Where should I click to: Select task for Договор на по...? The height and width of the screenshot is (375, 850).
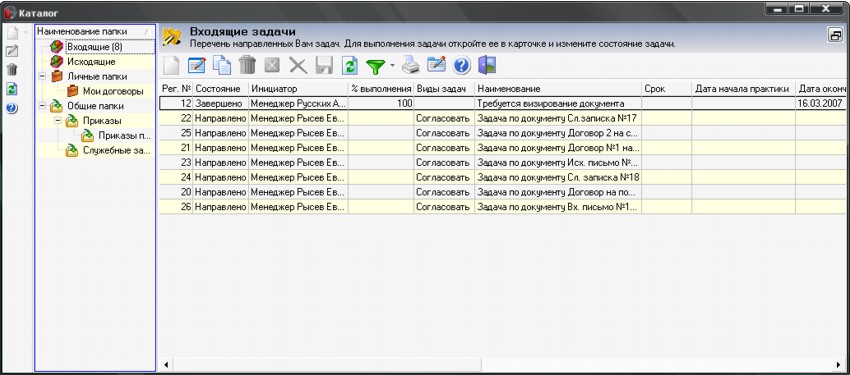tap(503, 192)
